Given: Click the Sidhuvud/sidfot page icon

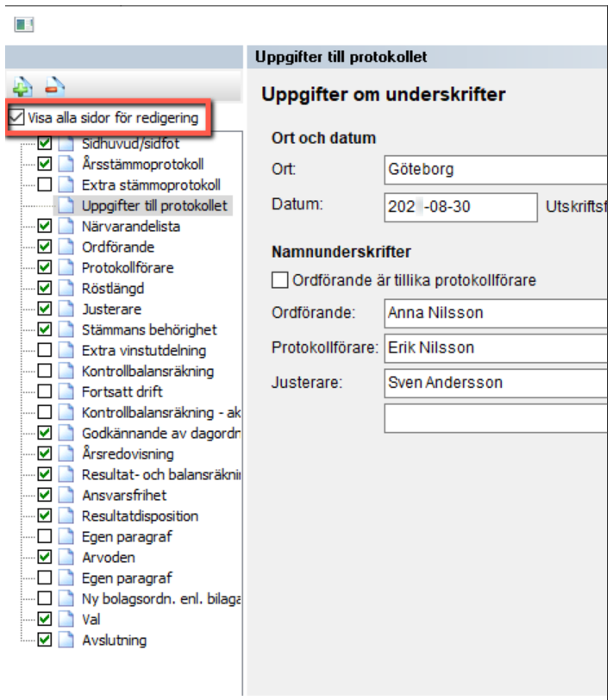Looking at the screenshot, I should (66, 143).
